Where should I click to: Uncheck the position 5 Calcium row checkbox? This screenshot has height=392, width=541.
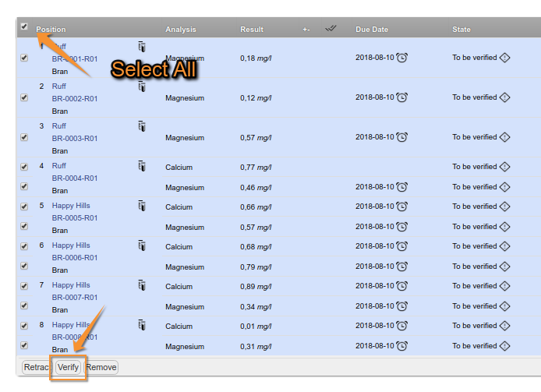[x=24, y=207]
